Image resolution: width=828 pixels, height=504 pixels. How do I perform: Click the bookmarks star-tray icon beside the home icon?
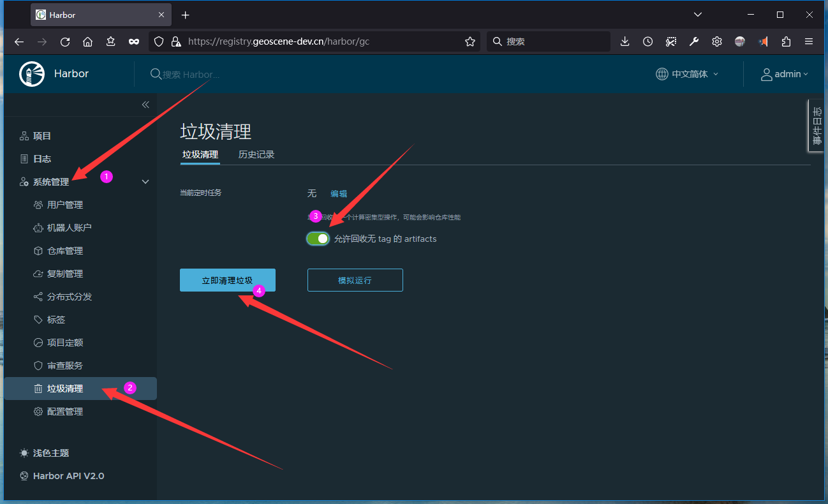click(111, 41)
